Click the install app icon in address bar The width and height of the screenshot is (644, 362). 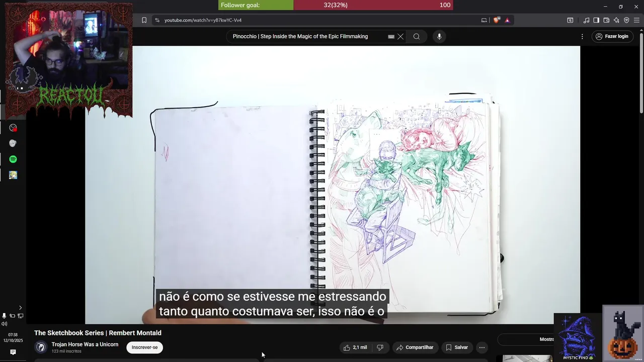tap(484, 20)
